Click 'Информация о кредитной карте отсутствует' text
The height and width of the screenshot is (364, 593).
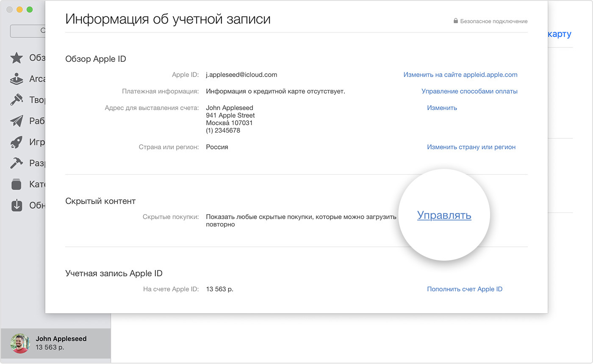(x=275, y=91)
